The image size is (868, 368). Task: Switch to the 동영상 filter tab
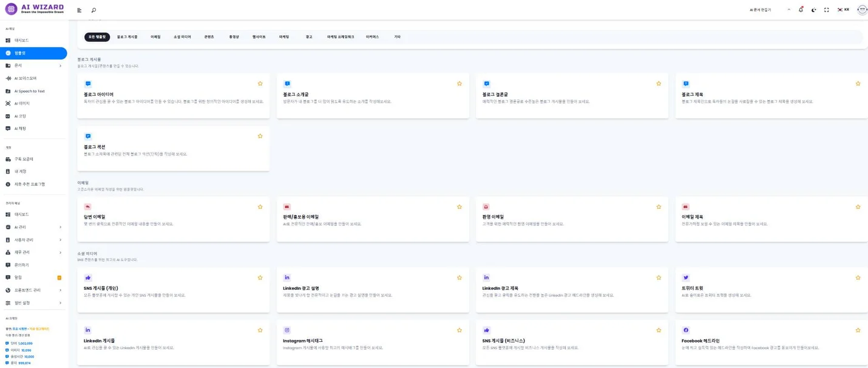[x=234, y=37]
